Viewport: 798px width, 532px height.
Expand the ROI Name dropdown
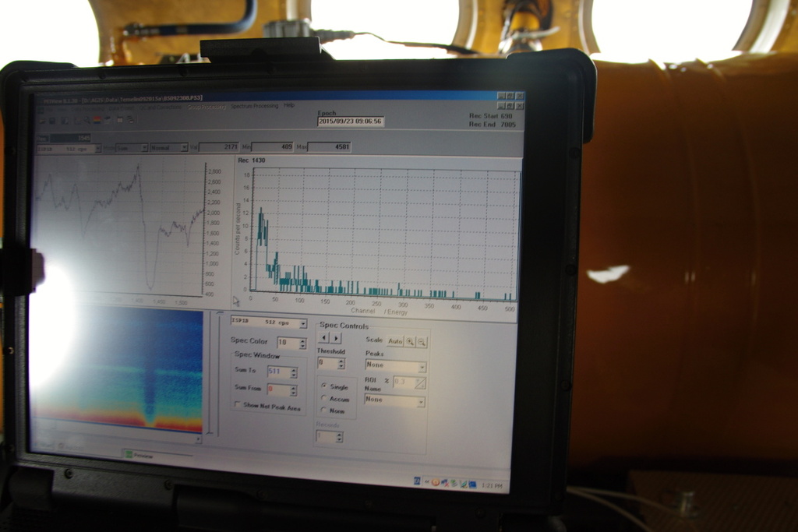421,401
